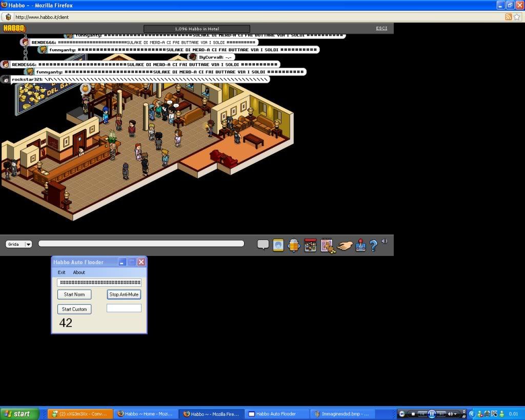The image size is (525, 420).
Task: Stop playback in the taskbar media player
Action: point(413,414)
